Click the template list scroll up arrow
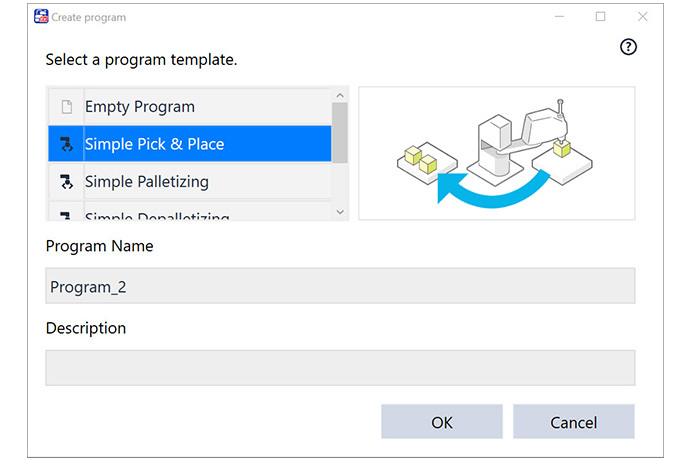 [340, 96]
